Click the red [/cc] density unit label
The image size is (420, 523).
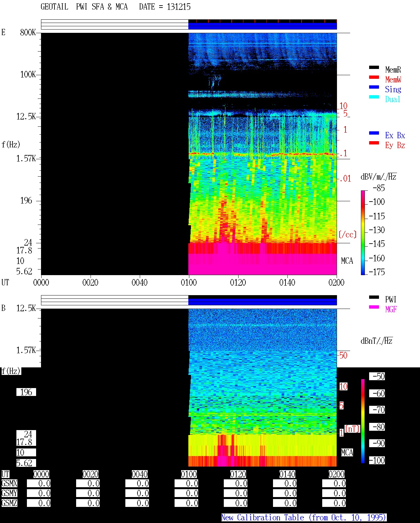click(x=347, y=234)
